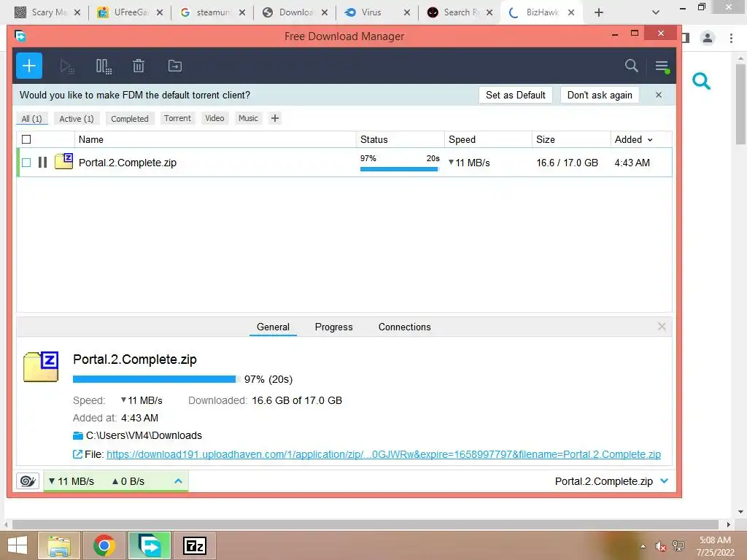Click the blue plus add download button
Image resolution: width=747 pixels, height=560 pixels.
pyautogui.click(x=29, y=66)
